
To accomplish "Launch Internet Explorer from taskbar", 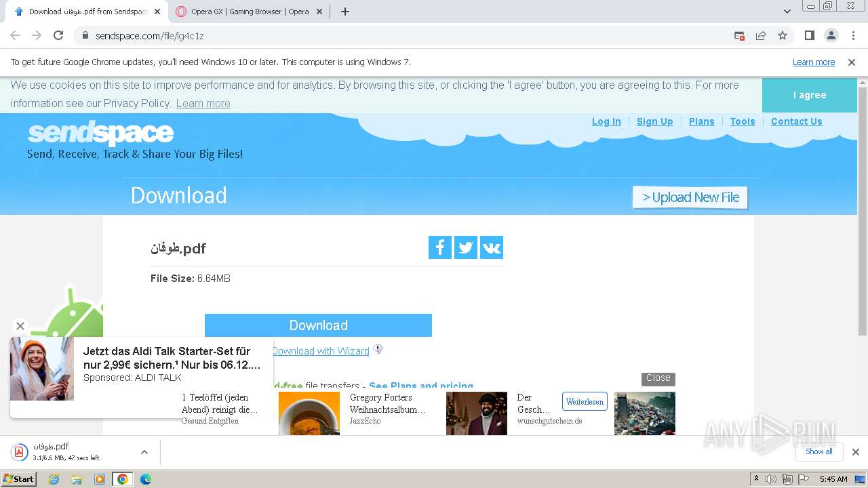I will [54, 479].
